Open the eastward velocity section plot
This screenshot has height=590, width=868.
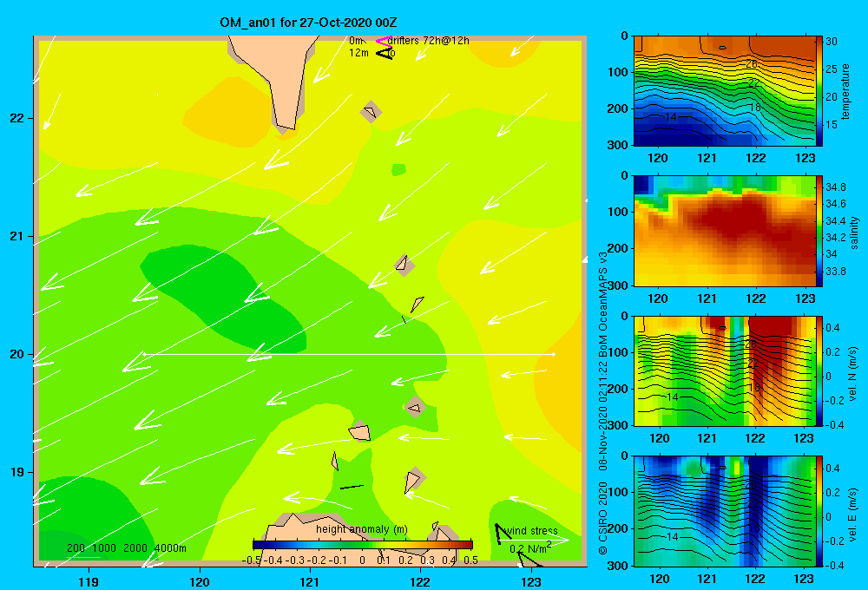click(x=724, y=511)
